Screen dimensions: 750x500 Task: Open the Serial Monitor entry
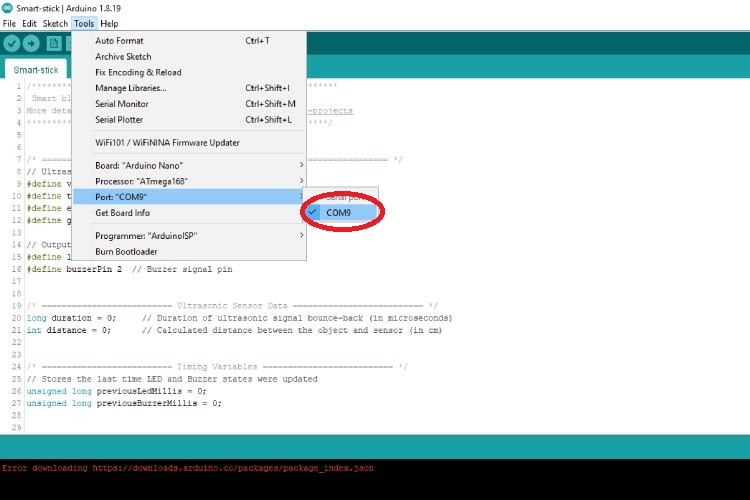[189, 104]
